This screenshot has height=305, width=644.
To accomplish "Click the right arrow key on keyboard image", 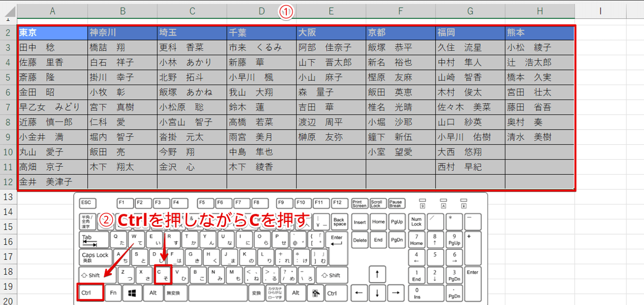I will point(396,293).
